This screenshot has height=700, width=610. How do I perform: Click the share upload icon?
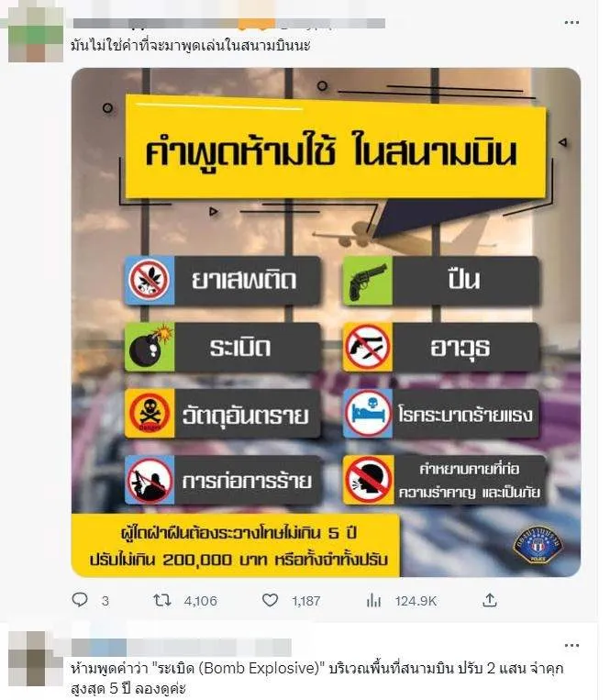(490, 600)
